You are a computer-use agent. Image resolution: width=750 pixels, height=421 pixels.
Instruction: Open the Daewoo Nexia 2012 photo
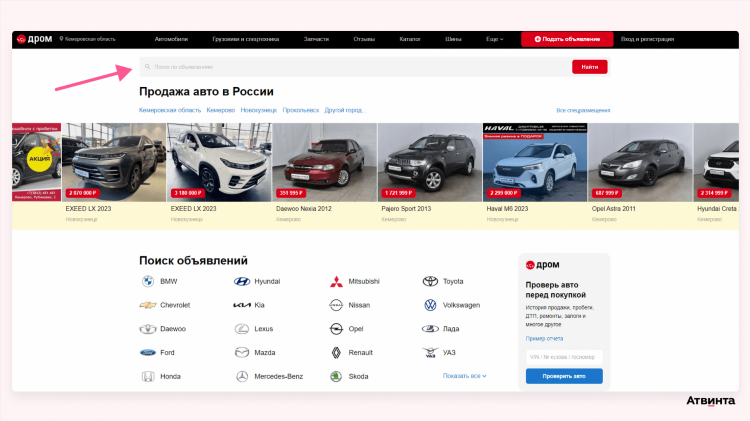coord(324,162)
